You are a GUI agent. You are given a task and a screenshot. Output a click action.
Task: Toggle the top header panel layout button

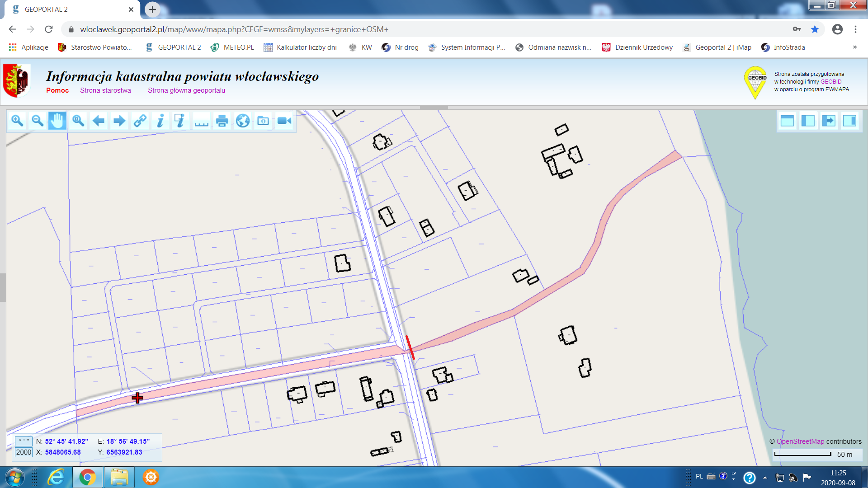click(x=787, y=121)
